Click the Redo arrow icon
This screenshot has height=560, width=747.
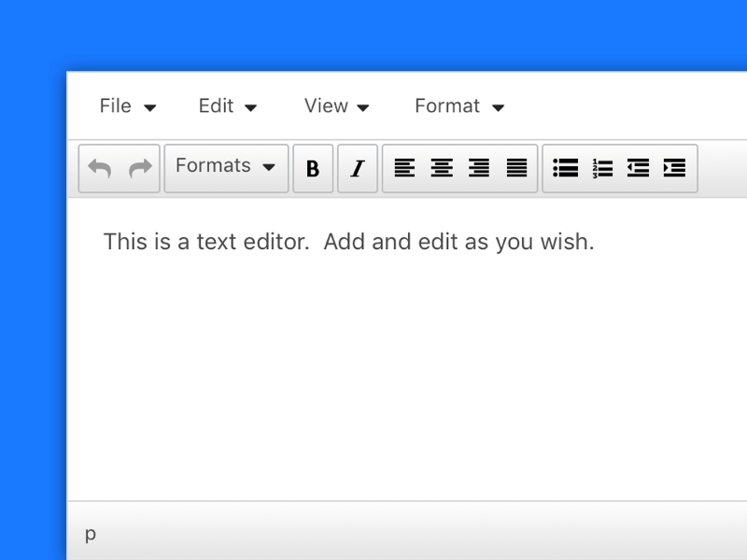click(139, 167)
